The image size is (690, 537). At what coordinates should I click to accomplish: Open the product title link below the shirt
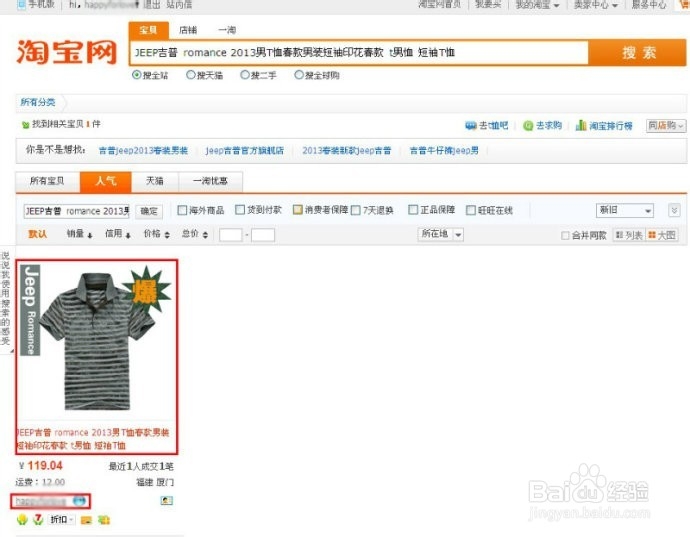pos(93,439)
